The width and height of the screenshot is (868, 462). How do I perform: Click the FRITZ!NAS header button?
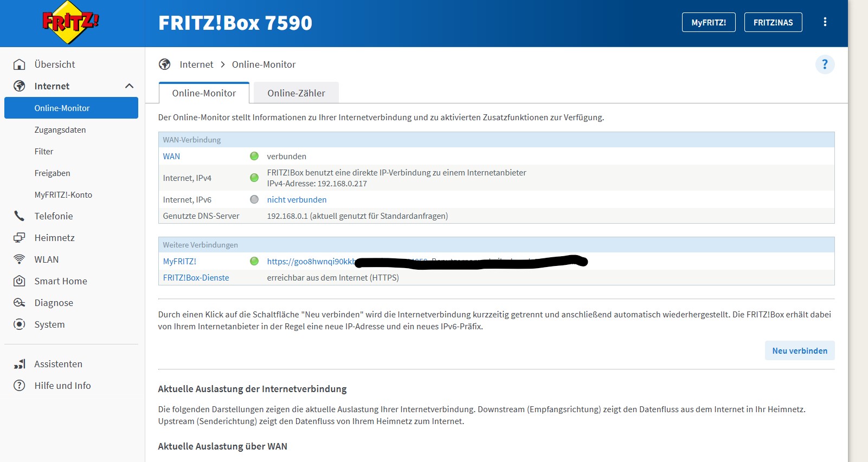tap(773, 22)
